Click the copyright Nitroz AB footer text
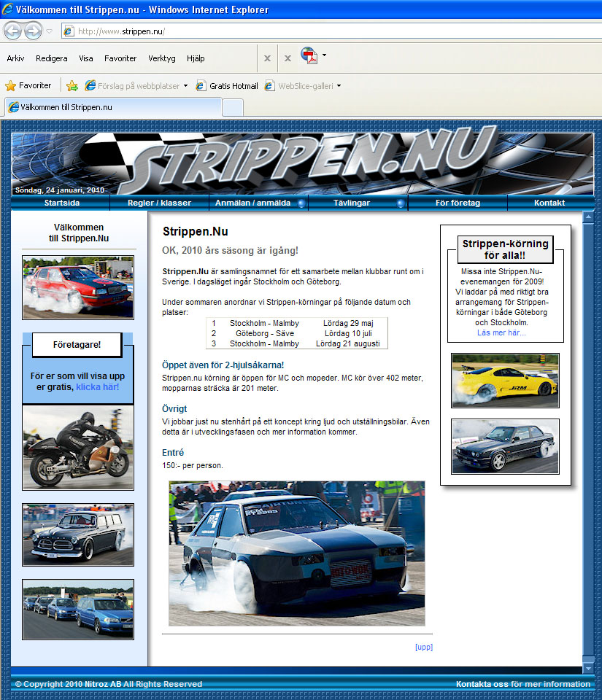 [109, 684]
